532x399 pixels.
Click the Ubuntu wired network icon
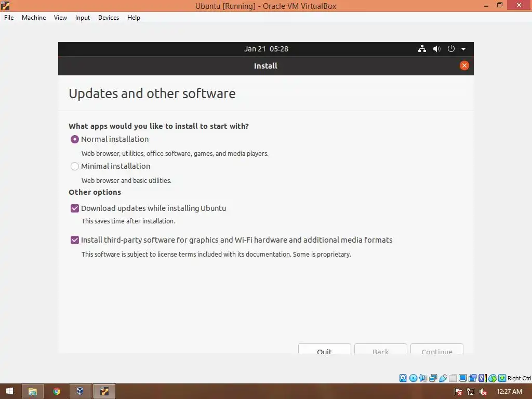point(422,49)
